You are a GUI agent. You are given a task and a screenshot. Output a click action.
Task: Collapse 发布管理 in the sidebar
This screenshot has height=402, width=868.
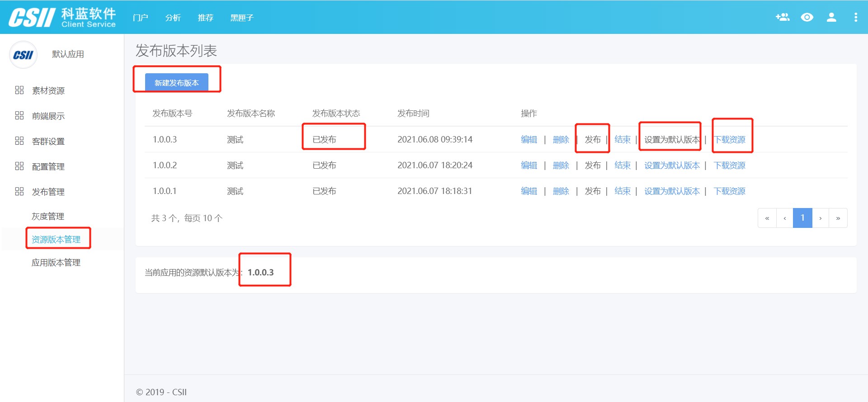48,192
